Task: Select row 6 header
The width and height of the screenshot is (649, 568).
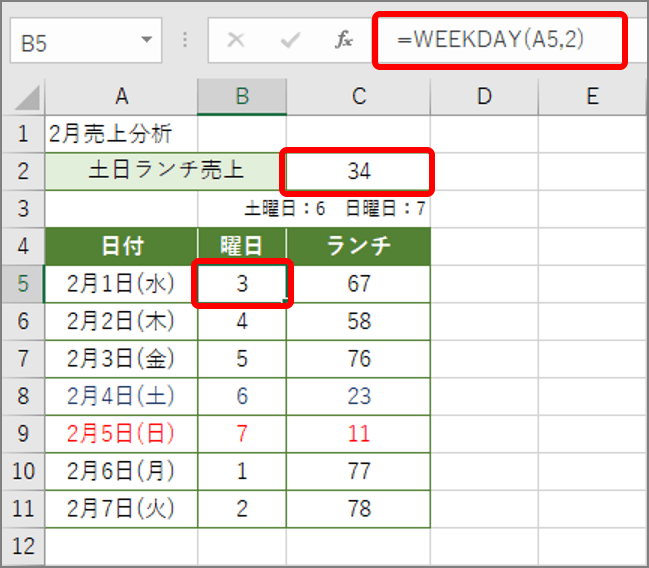Action: [23, 322]
